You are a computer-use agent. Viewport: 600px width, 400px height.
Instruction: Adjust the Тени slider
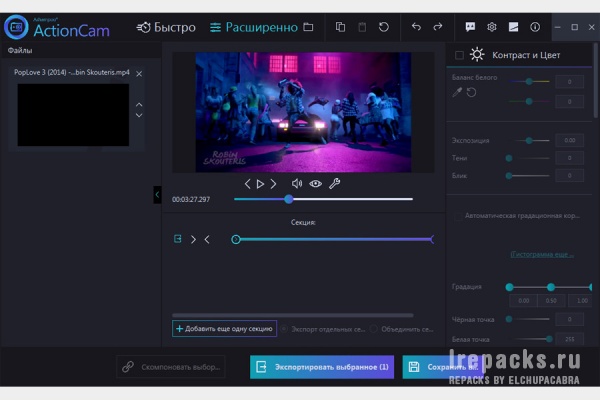pos(529,158)
